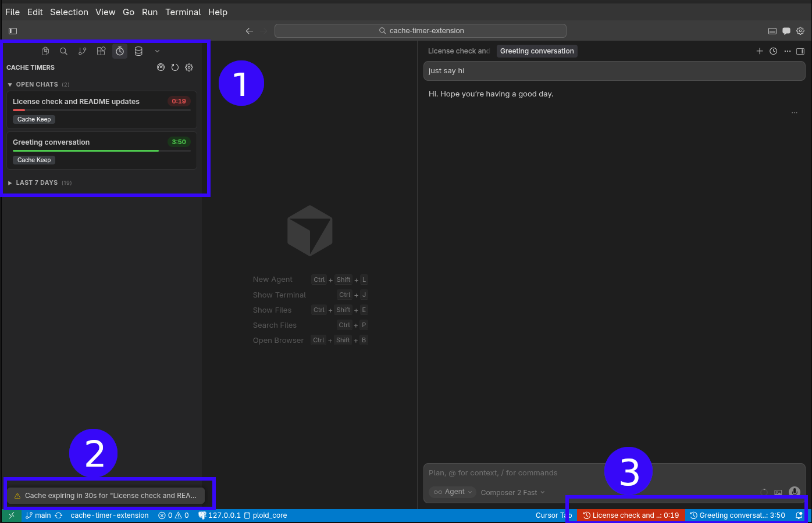812x523 pixels.
Task: Switch to License check chat tab
Action: (x=459, y=51)
